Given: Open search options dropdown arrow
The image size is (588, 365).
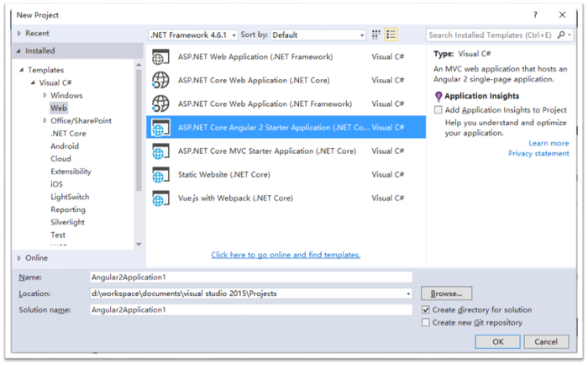Looking at the screenshot, I should pos(570,35).
